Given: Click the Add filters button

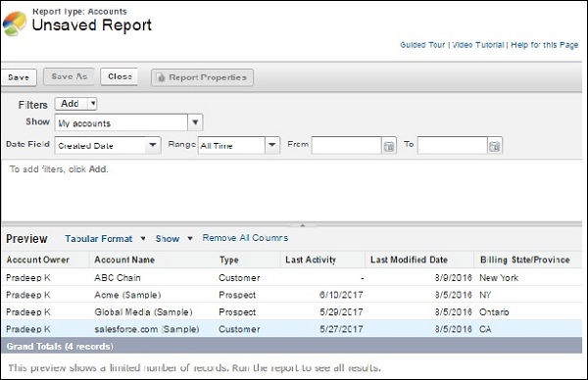Looking at the screenshot, I should coord(71,104).
